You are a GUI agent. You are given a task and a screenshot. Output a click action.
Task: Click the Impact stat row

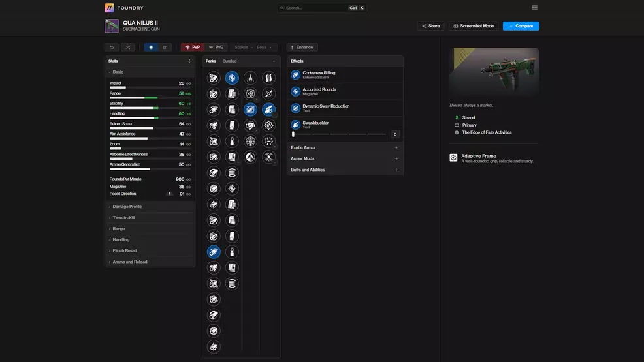150,85
